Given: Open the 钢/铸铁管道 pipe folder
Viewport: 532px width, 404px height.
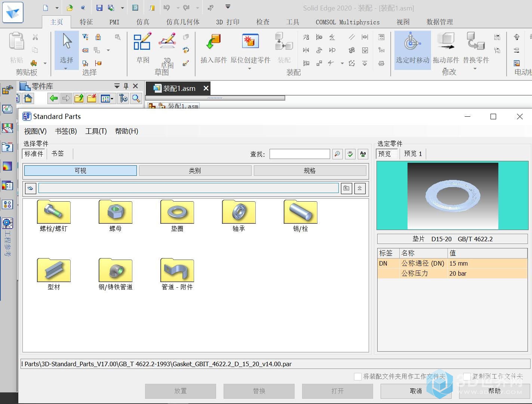Looking at the screenshot, I should coord(116,274).
